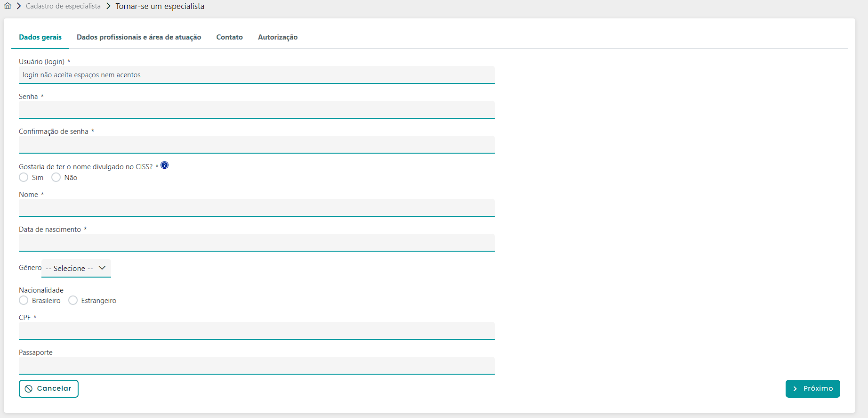The width and height of the screenshot is (868, 418).
Task: Open the Autorização tab
Action: pyautogui.click(x=277, y=37)
